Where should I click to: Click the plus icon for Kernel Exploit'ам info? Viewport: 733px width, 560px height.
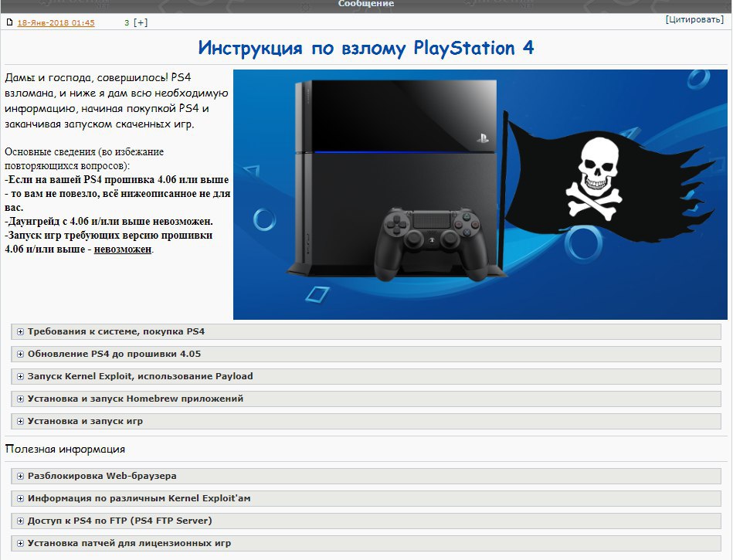[20, 499]
